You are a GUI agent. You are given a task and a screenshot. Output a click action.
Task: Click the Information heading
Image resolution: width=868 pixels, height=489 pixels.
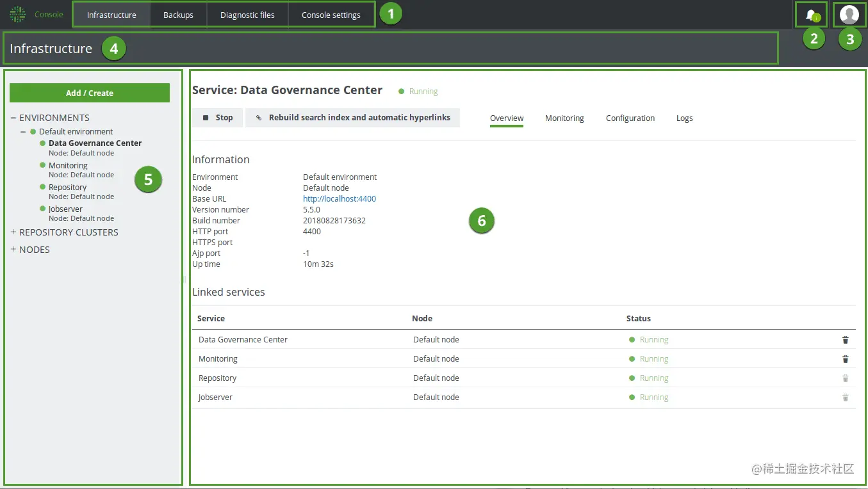tap(221, 160)
